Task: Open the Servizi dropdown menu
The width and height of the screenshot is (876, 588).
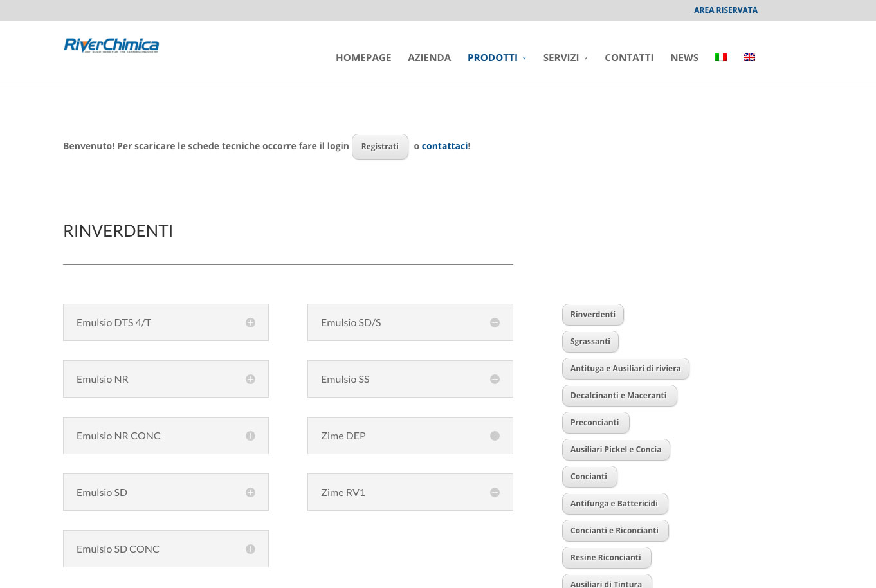Action: [565, 58]
